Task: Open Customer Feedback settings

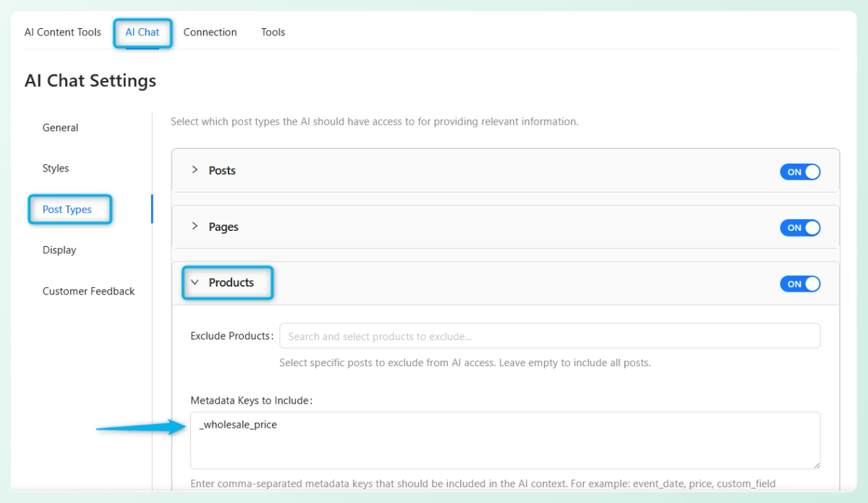Action: click(x=88, y=291)
